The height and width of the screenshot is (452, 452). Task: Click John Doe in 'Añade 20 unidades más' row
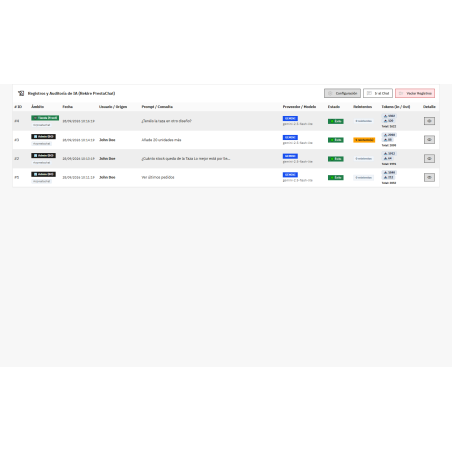(107, 140)
